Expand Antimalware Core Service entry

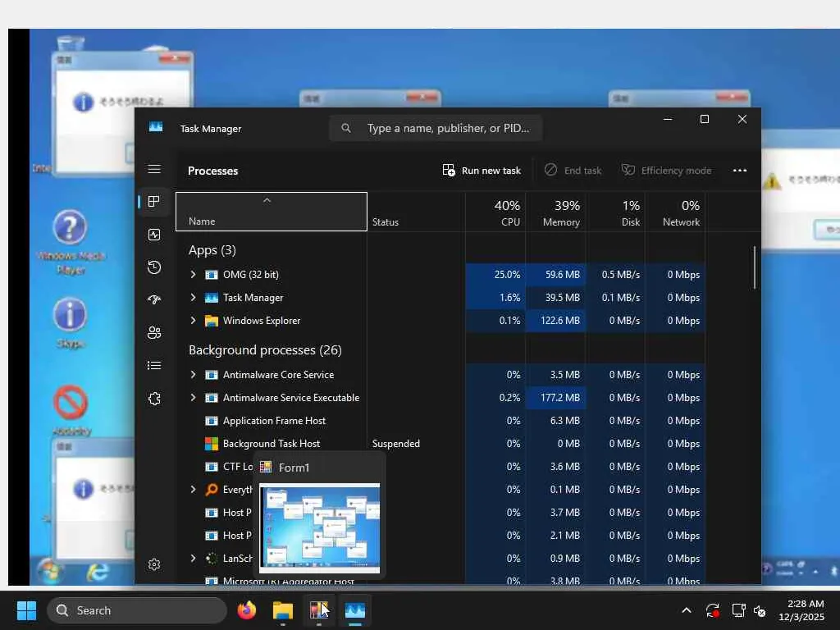click(194, 374)
